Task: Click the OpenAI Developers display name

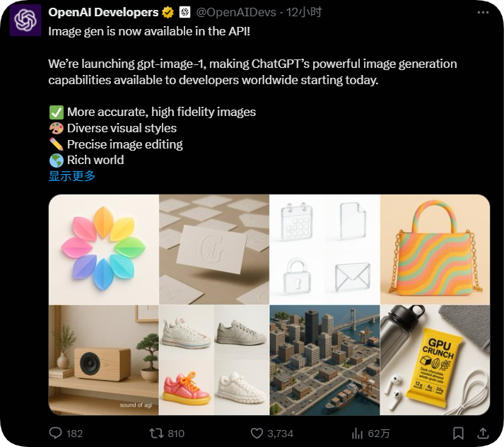Action: (x=103, y=12)
